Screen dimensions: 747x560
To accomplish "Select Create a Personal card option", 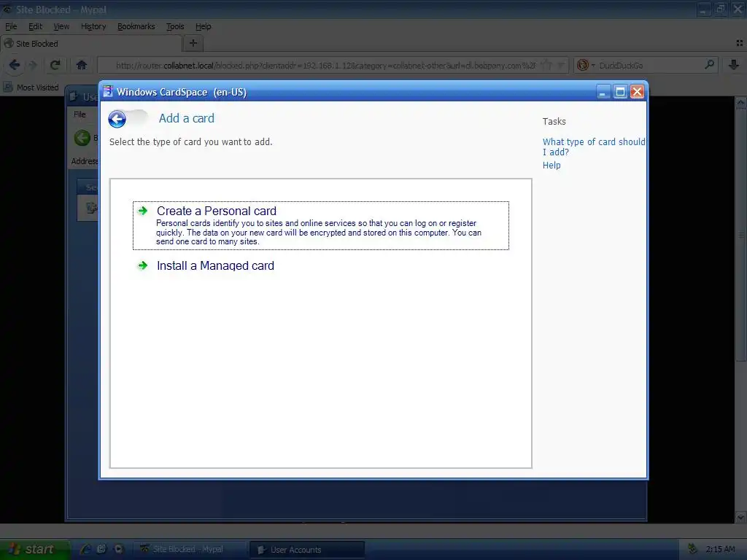I will click(321, 226).
